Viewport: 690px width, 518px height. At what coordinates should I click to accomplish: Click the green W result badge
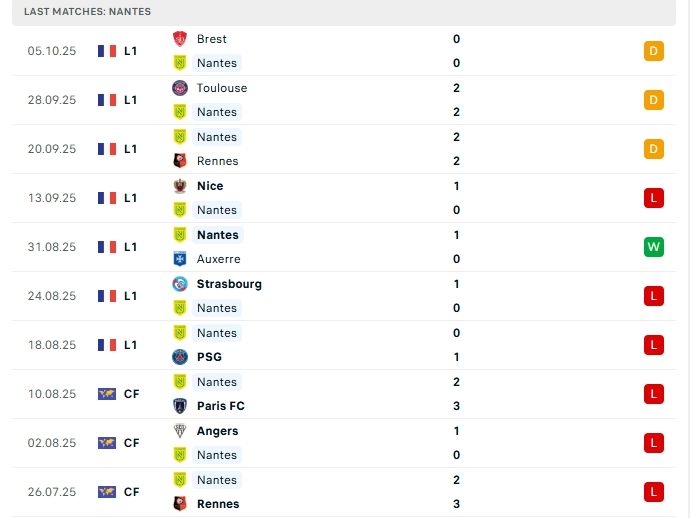tap(654, 247)
